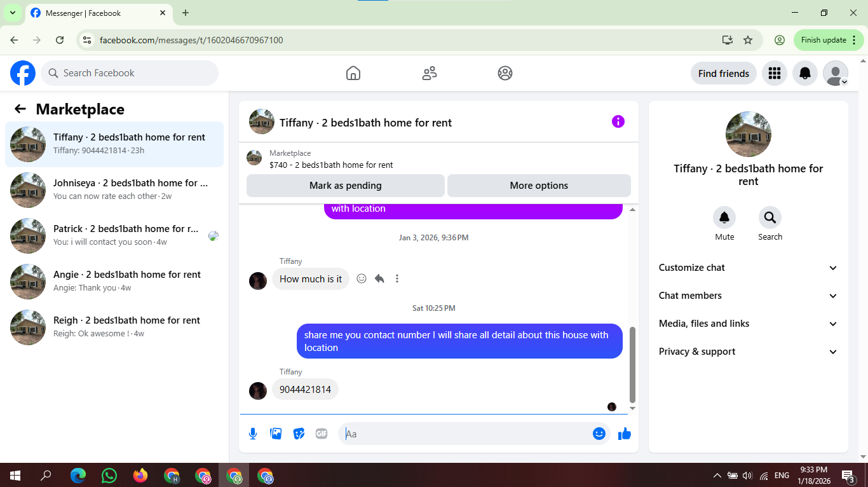Click the Search Facebook field
Screen dimensions: 868x487
pyautogui.click(x=130, y=73)
